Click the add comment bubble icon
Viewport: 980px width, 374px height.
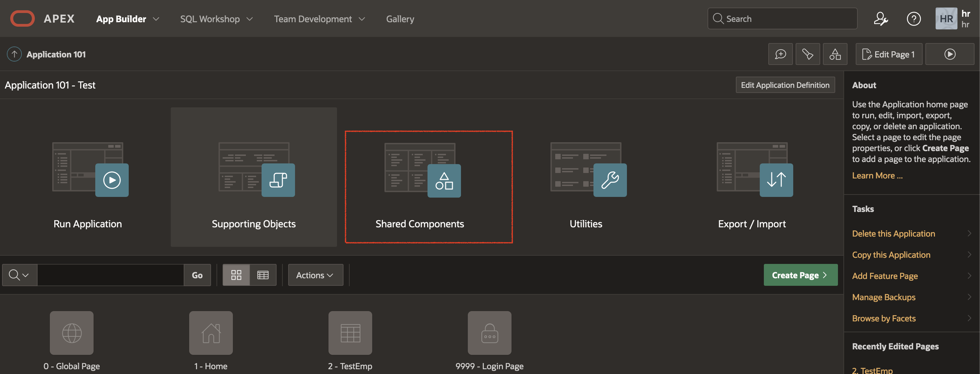pyautogui.click(x=780, y=54)
